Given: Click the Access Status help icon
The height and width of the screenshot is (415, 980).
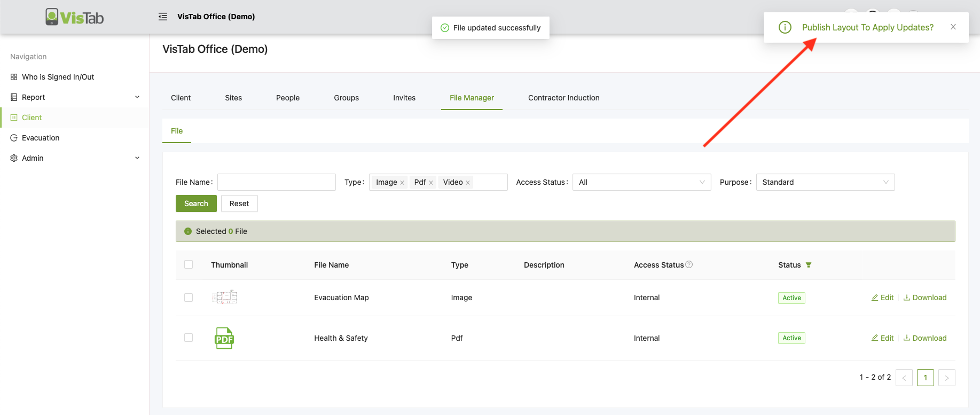Looking at the screenshot, I should point(689,264).
